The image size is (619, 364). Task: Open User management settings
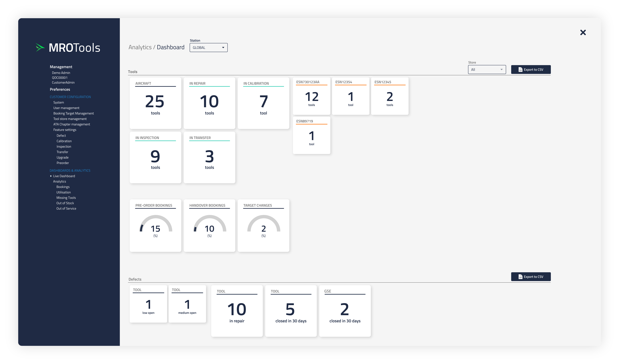point(66,108)
